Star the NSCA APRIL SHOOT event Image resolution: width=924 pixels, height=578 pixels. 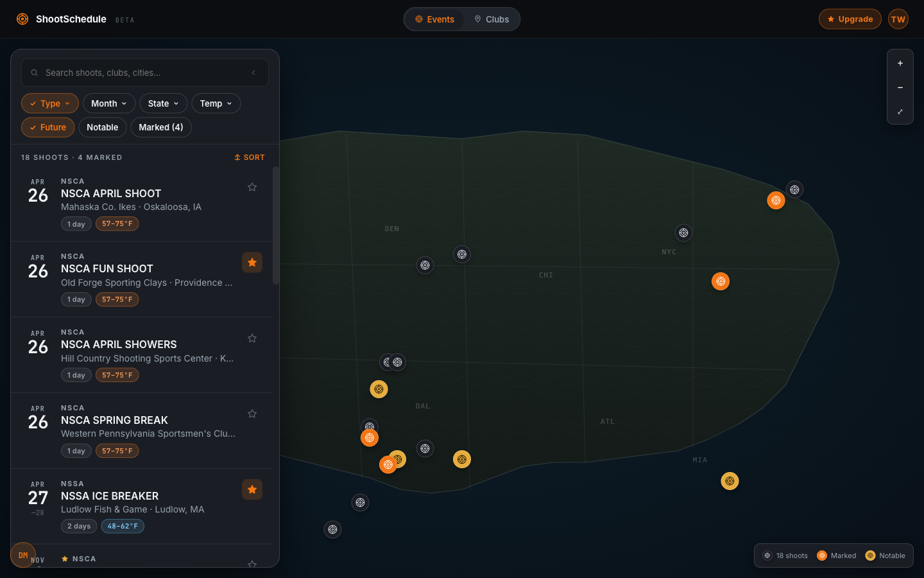click(252, 187)
